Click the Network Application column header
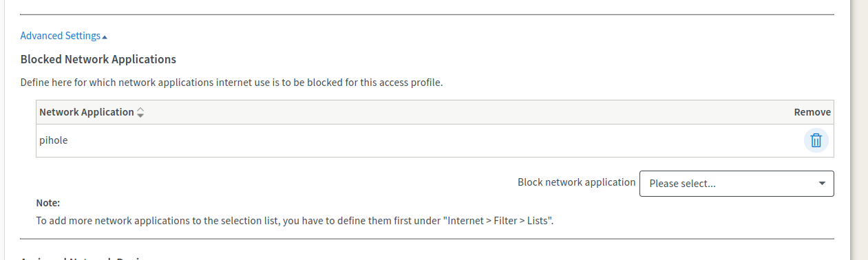This screenshot has width=868, height=260. tap(87, 112)
